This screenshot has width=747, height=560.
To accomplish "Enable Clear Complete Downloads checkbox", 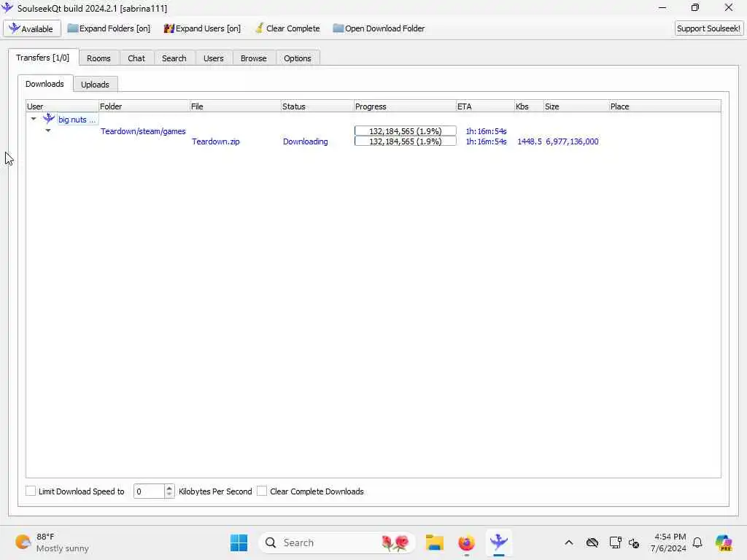I will pyautogui.click(x=262, y=491).
